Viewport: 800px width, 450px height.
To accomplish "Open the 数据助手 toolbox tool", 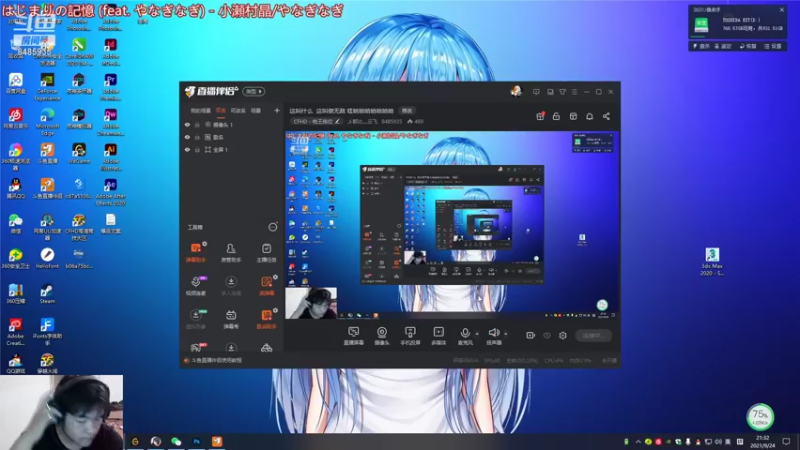I will pyautogui.click(x=266, y=319).
